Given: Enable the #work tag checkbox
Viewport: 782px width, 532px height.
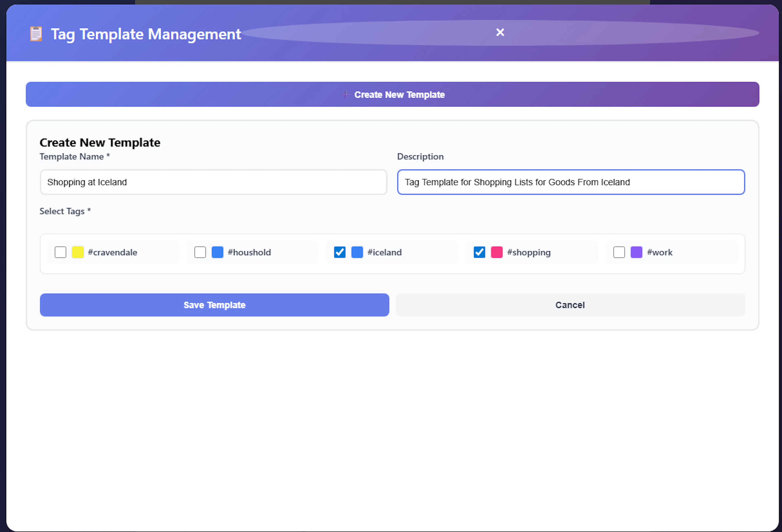Looking at the screenshot, I should click(619, 252).
